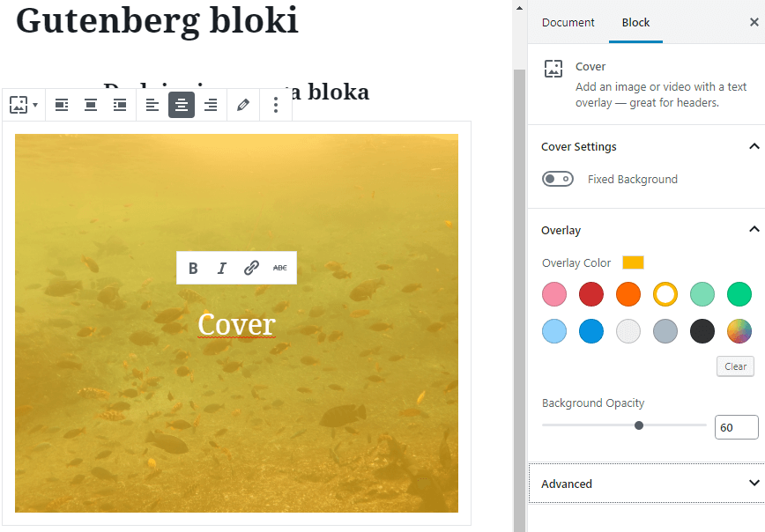Apply bold formatting to Cover text
This screenshot has width=765, height=532.
click(x=193, y=268)
